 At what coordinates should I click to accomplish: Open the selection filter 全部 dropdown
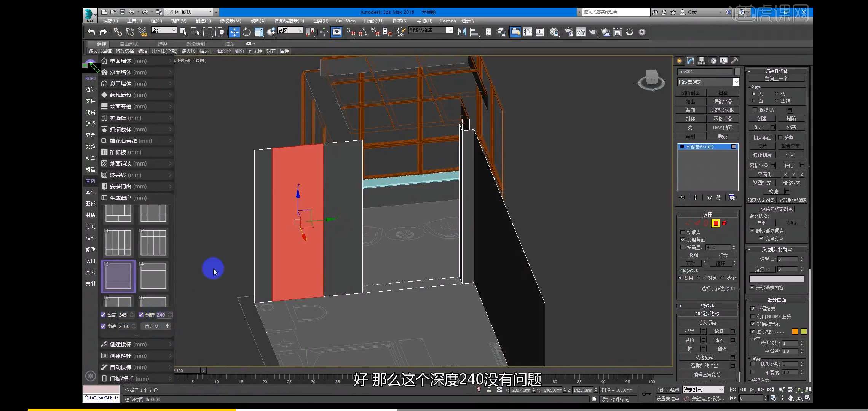point(173,30)
